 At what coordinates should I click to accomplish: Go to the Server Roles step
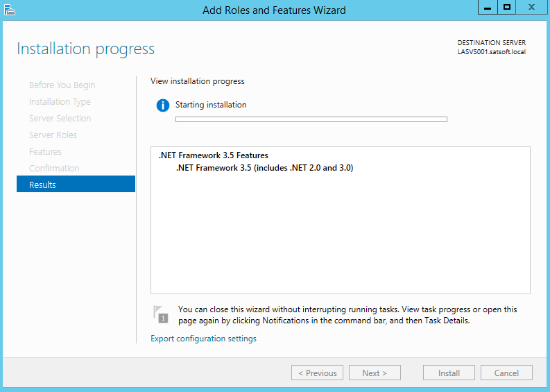pyautogui.click(x=53, y=135)
